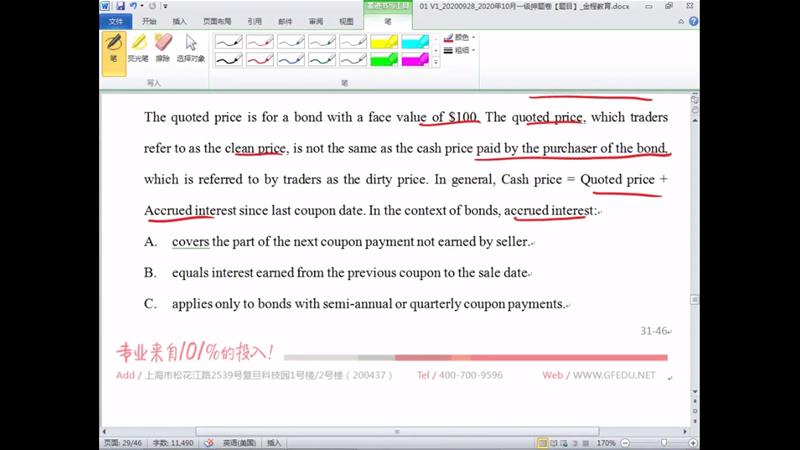Click the word count (字数: 11,490) in status bar
Screen dimensions: 800x450
coord(171,442)
